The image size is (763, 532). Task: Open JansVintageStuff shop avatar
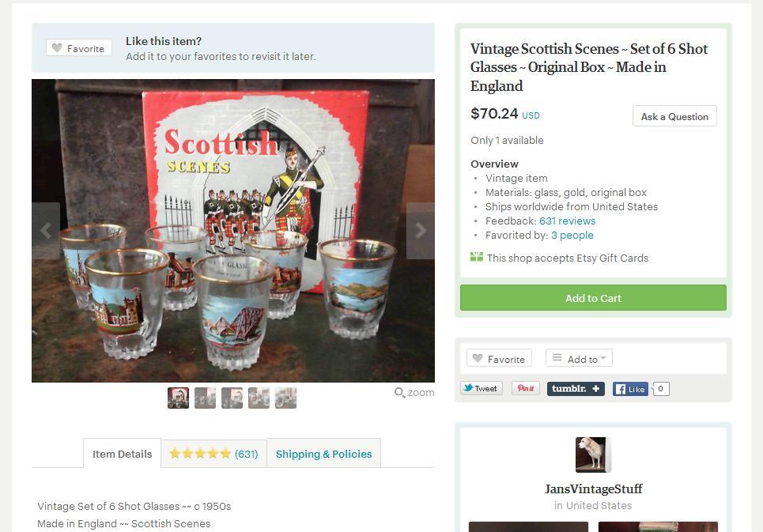pos(593,455)
